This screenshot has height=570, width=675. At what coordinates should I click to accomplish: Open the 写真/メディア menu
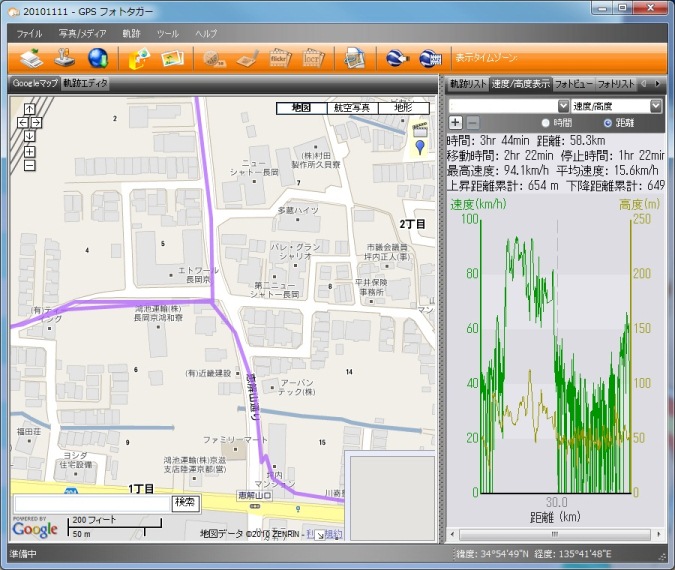82,34
